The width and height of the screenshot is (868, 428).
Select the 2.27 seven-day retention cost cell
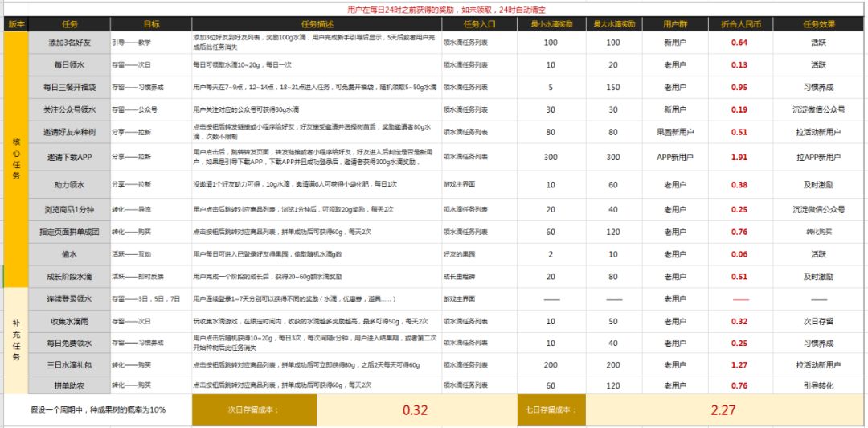pyautogui.click(x=725, y=410)
